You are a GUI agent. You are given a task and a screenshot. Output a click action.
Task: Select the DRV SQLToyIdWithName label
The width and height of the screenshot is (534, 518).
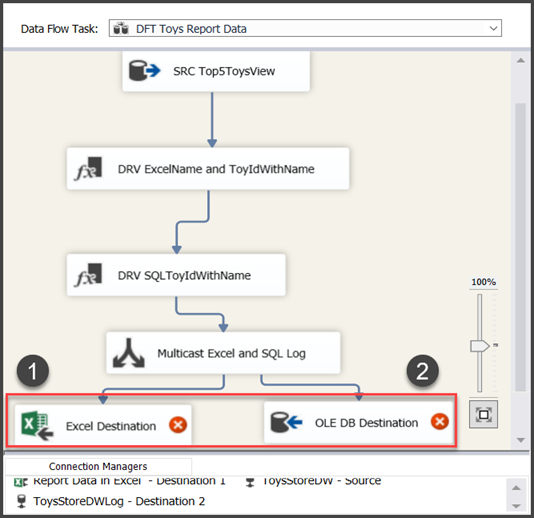(184, 275)
